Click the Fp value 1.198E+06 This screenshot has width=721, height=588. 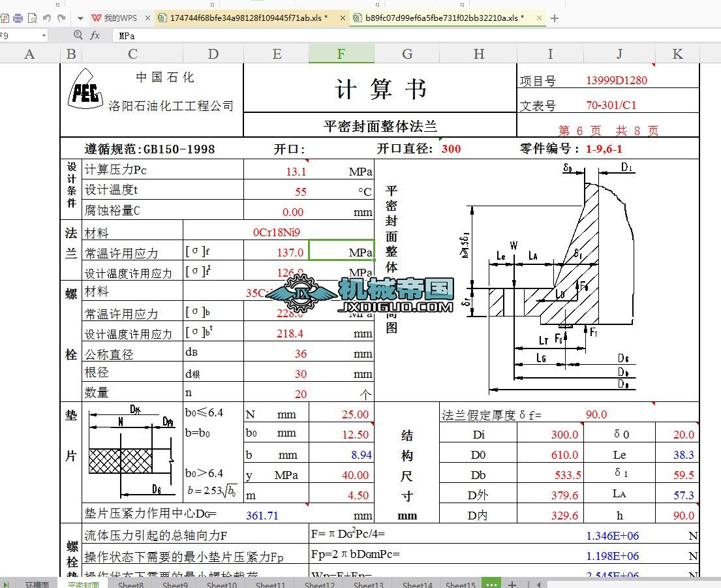pos(612,556)
